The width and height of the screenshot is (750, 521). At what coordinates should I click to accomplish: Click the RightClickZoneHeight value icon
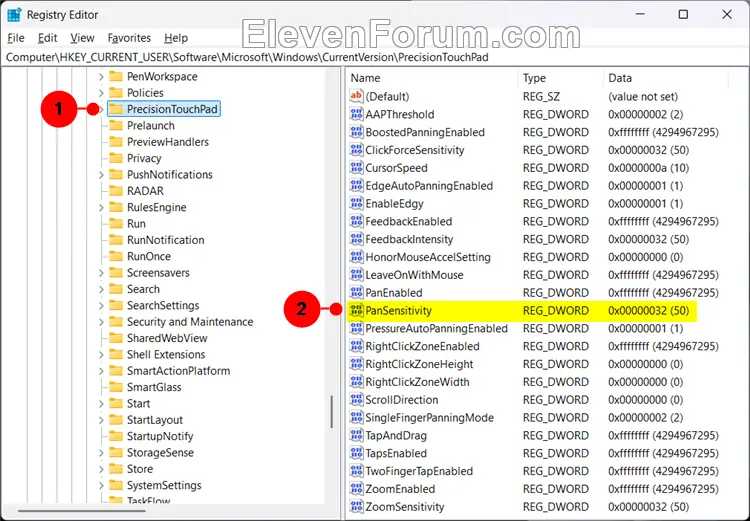[356, 364]
